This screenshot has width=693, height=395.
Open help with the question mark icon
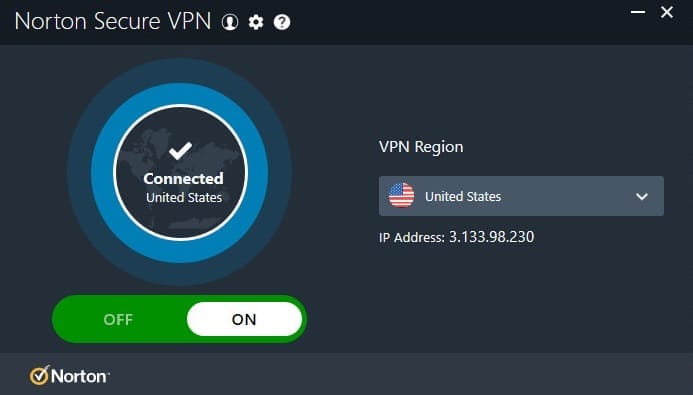click(x=282, y=22)
